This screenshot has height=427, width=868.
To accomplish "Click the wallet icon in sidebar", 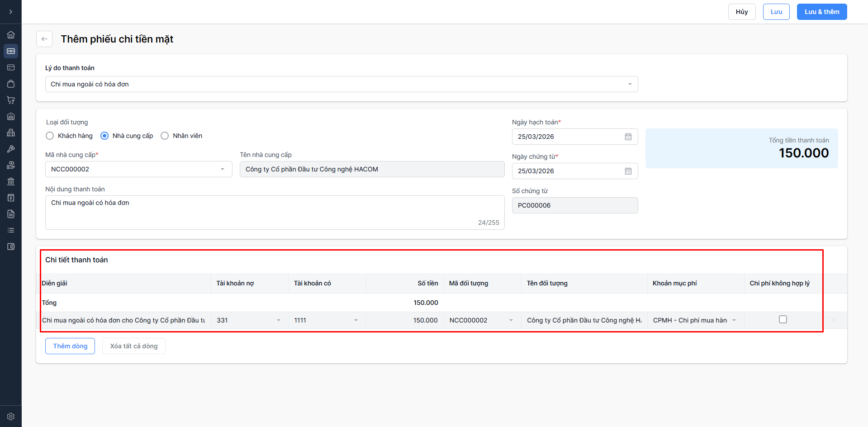I will (11, 247).
